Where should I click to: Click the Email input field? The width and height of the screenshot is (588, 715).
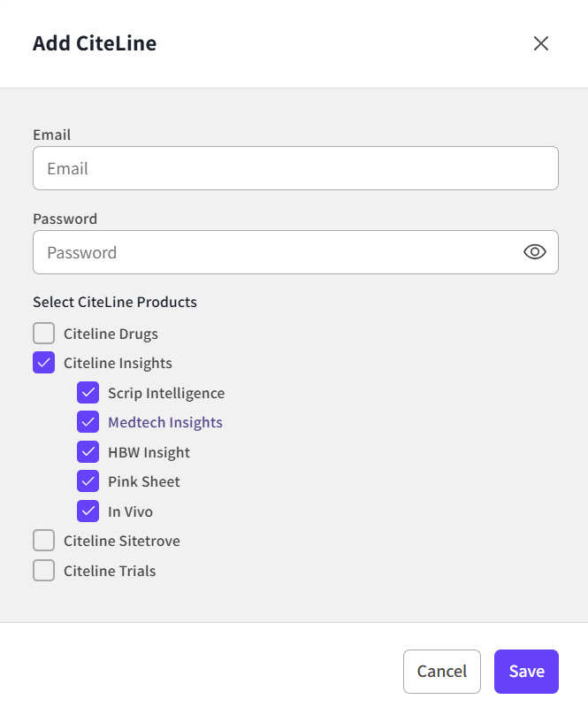[295, 168]
